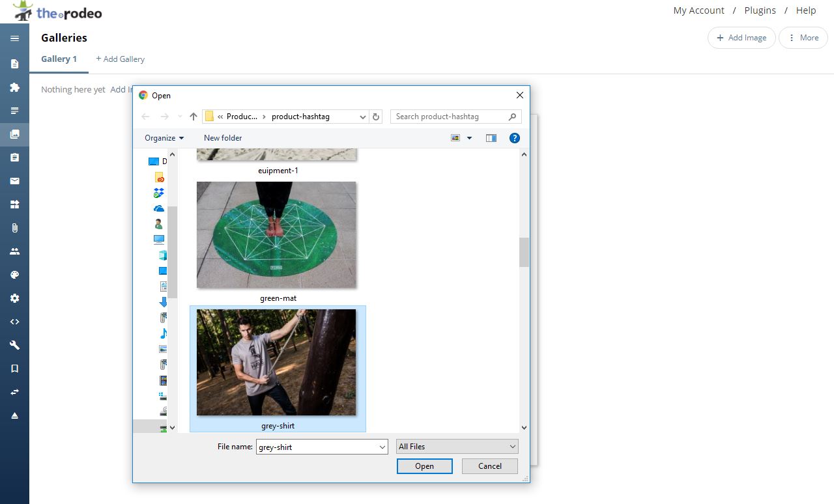Switch to the Gallery 1 tab
834x504 pixels.
[x=59, y=59]
